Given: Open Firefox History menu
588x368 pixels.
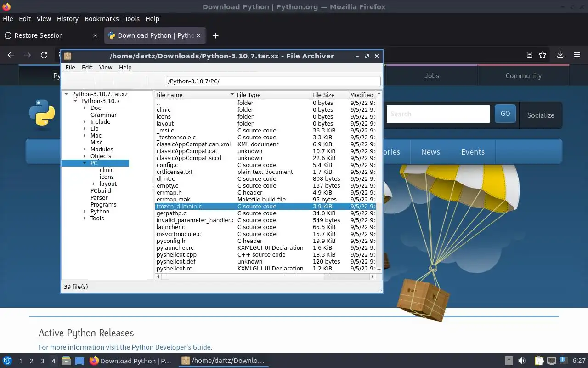Looking at the screenshot, I should pyautogui.click(x=68, y=19).
